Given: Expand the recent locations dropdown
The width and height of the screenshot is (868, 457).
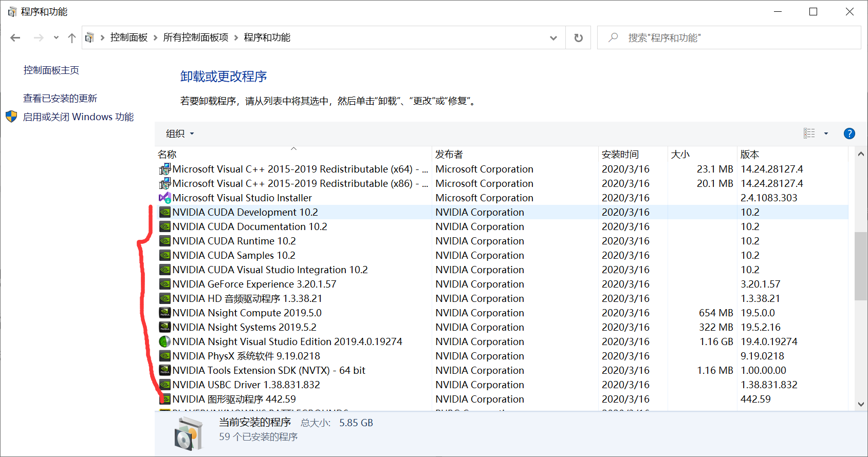Looking at the screenshot, I should [x=56, y=37].
